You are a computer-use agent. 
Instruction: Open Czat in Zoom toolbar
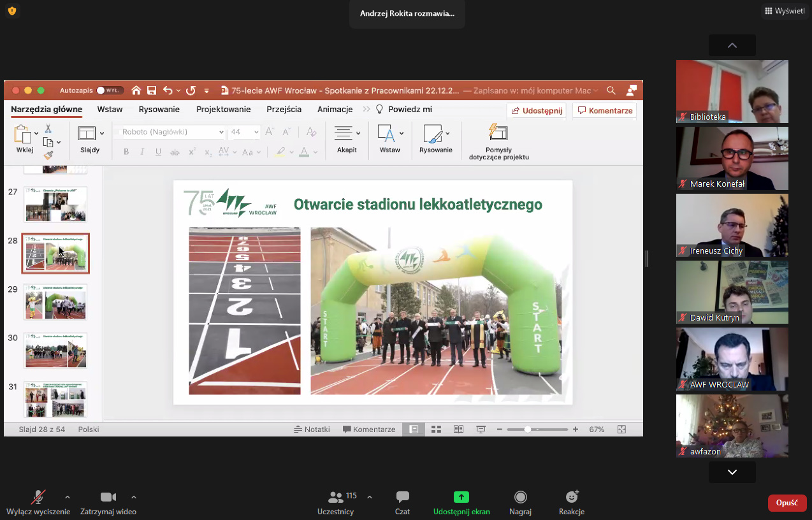[402, 503]
